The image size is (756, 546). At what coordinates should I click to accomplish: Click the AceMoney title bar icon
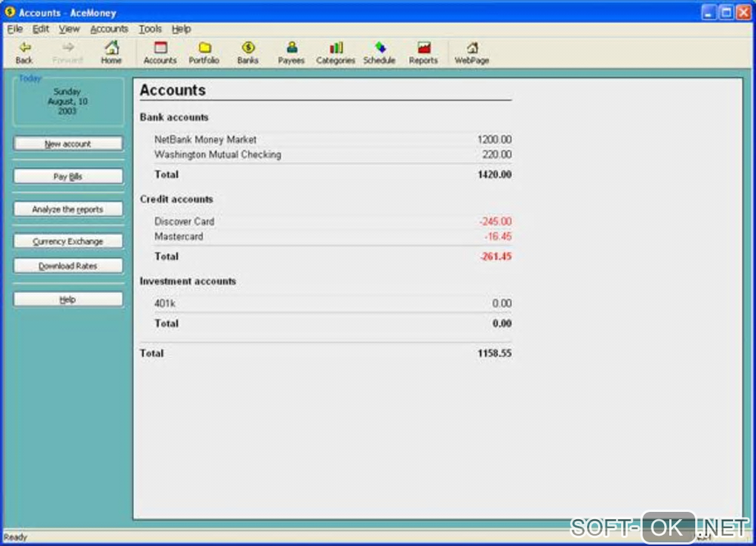10,12
